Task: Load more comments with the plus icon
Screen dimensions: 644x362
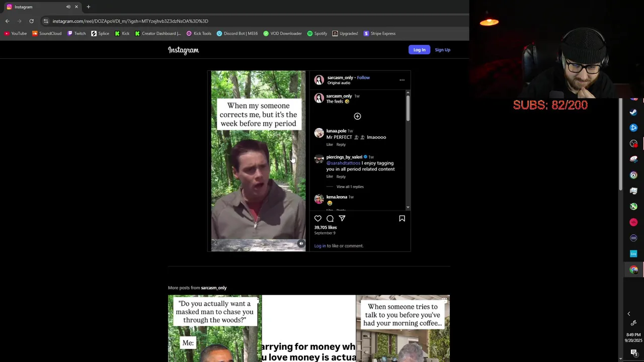Action: click(357, 116)
